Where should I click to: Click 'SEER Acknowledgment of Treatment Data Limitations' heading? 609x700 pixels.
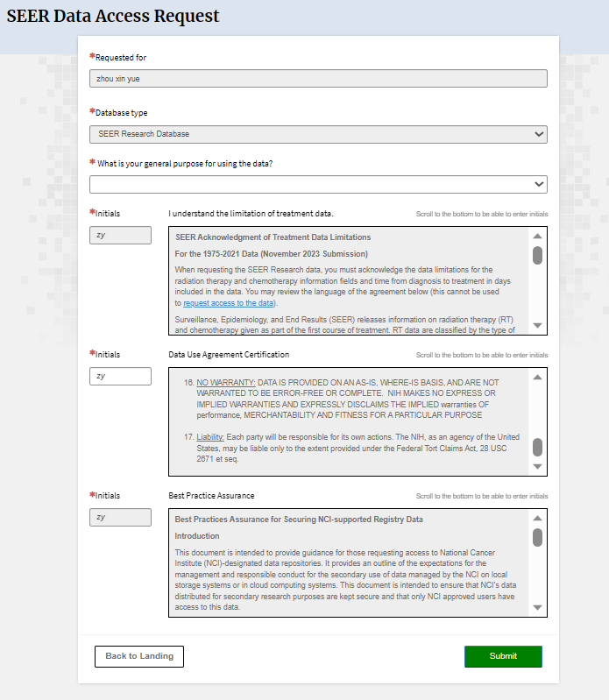(x=273, y=237)
